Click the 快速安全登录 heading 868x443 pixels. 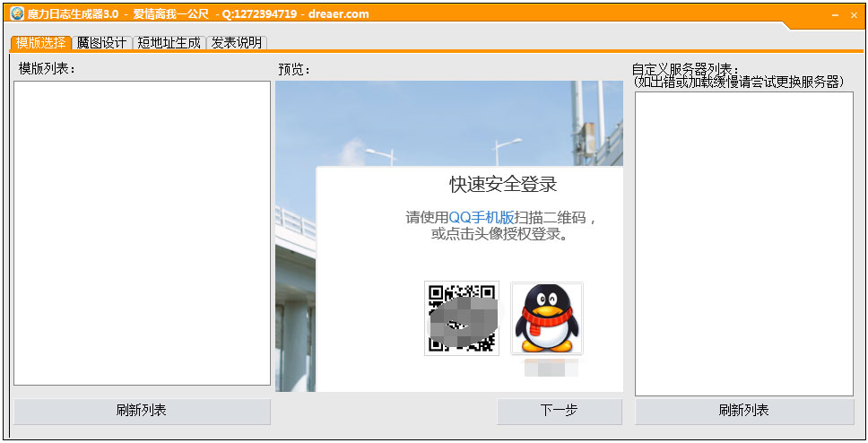point(503,185)
